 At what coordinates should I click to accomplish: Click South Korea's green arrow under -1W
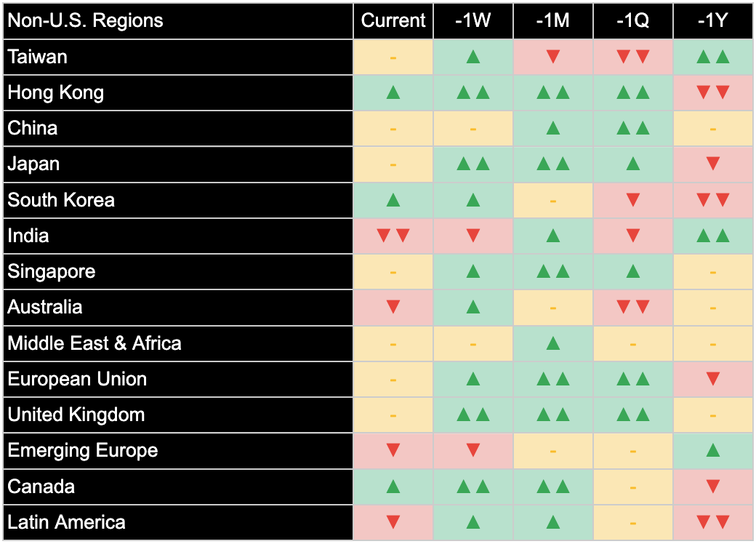point(473,200)
